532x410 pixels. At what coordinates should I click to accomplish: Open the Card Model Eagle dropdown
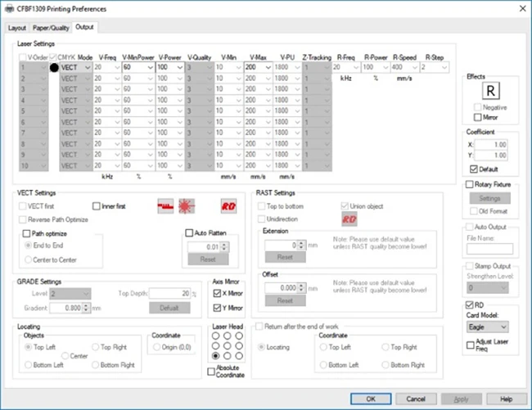click(x=488, y=327)
